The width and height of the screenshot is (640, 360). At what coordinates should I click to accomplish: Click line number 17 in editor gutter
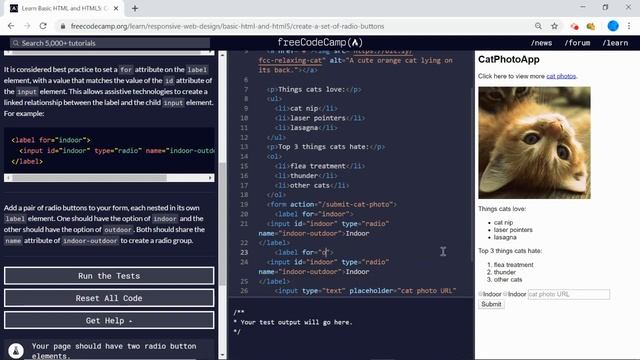tap(244, 185)
